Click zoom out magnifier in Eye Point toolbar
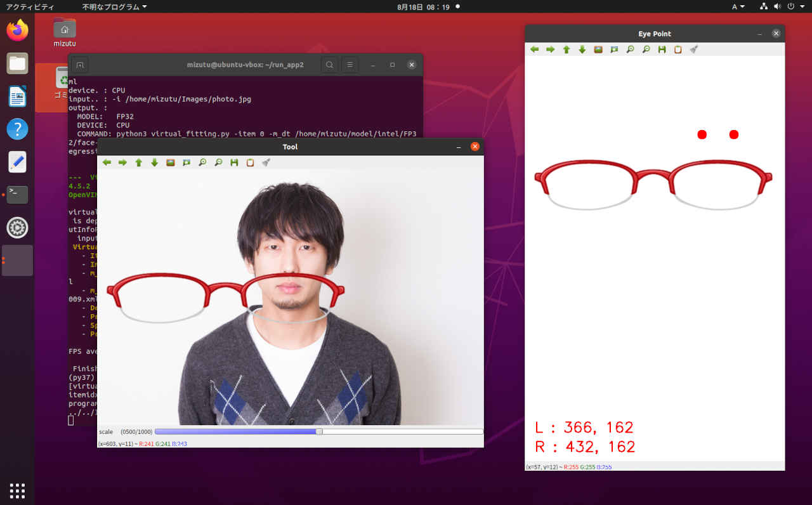This screenshot has height=505, width=812. point(646,49)
